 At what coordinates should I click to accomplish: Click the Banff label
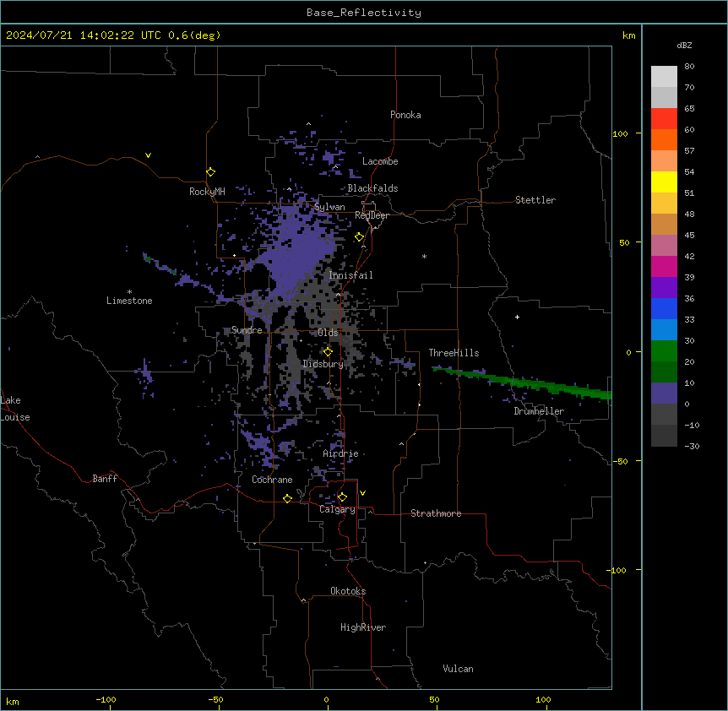click(x=105, y=479)
